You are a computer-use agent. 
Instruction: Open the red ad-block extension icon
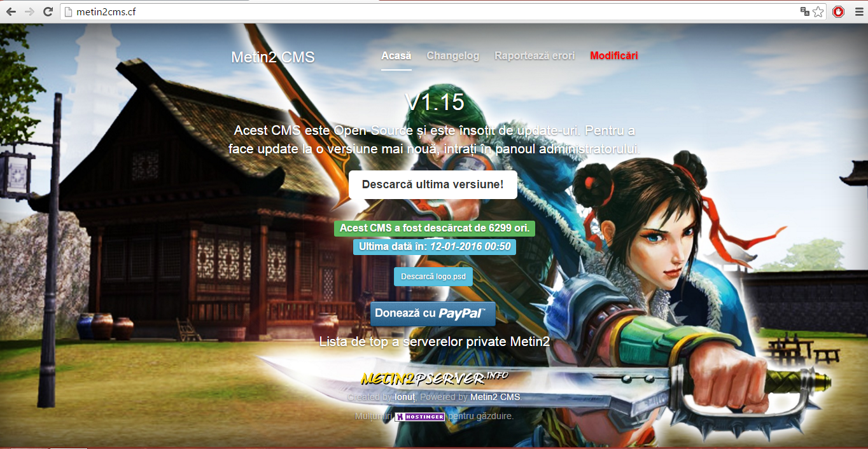[838, 11]
